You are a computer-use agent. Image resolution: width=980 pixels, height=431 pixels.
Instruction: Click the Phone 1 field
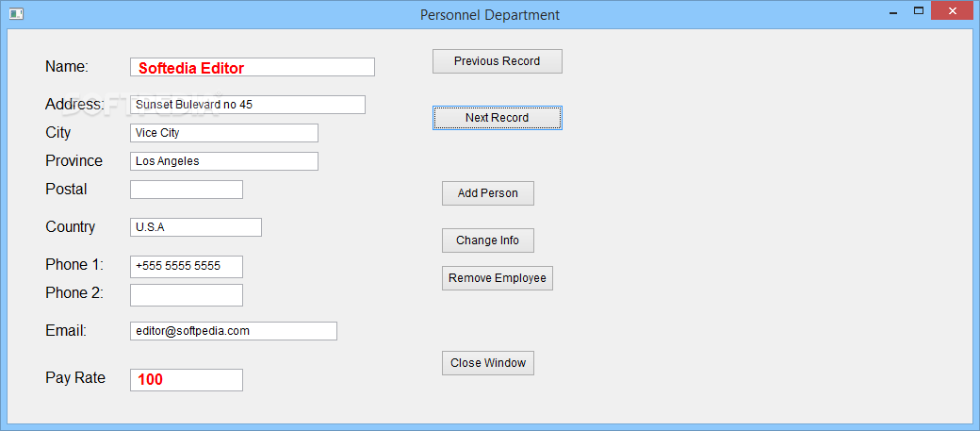[x=186, y=266]
